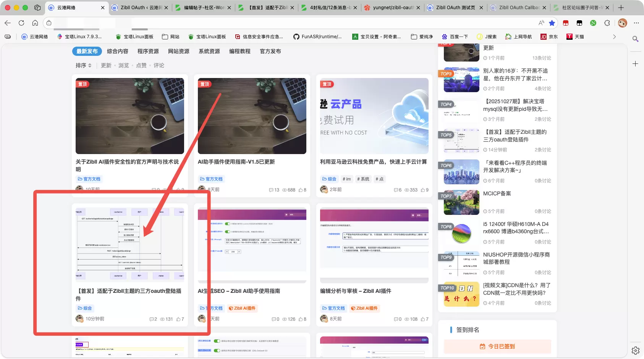Open the 利用亚马逊云科技免费产品 post thumbnail
Screen dimensions: 644x359
tap(374, 116)
